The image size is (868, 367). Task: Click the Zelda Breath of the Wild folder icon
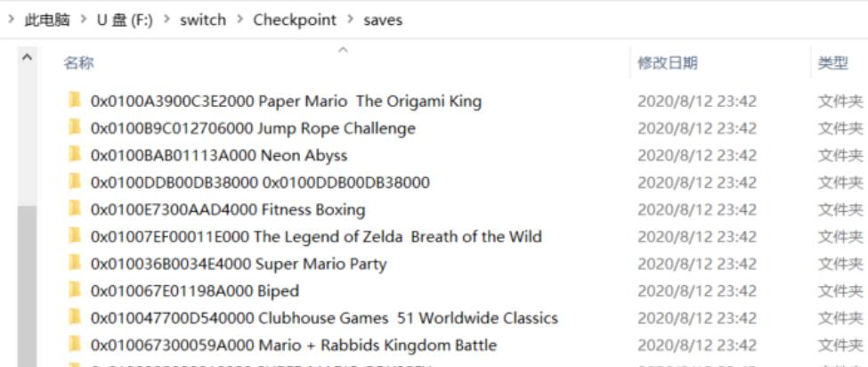tap(75, 237)
